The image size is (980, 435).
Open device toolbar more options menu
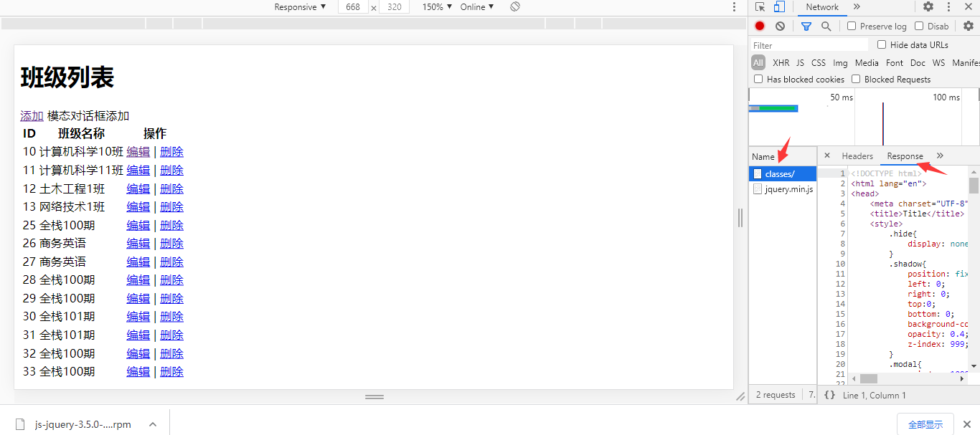(x=734, y=7)
